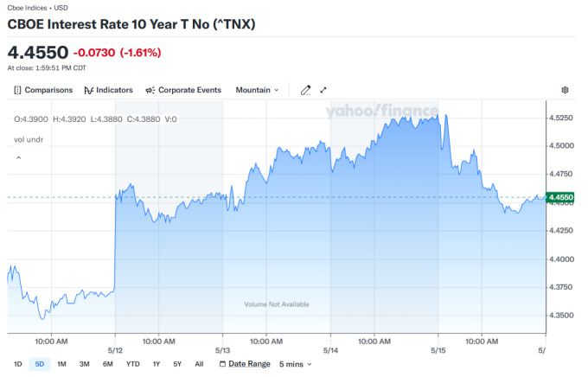Click the green 4.4550 price label
The image size is (588, 377).
pos(560,198)
